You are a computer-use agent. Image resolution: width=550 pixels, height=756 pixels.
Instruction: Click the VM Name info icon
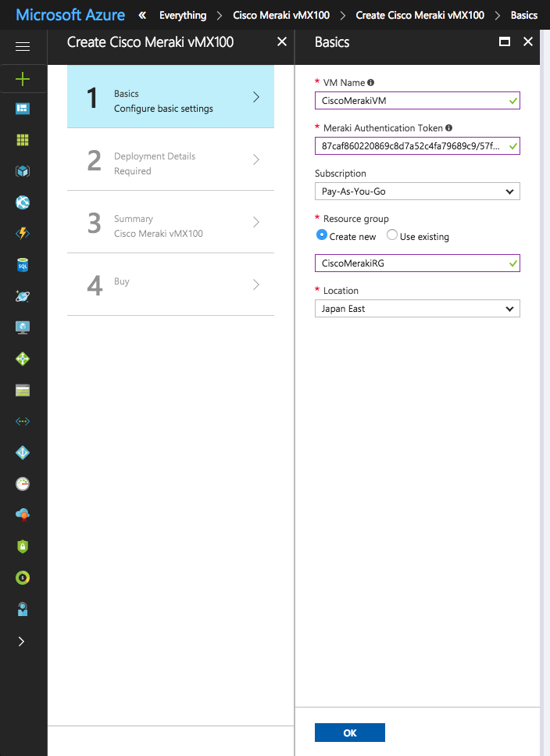click(370, 82)
